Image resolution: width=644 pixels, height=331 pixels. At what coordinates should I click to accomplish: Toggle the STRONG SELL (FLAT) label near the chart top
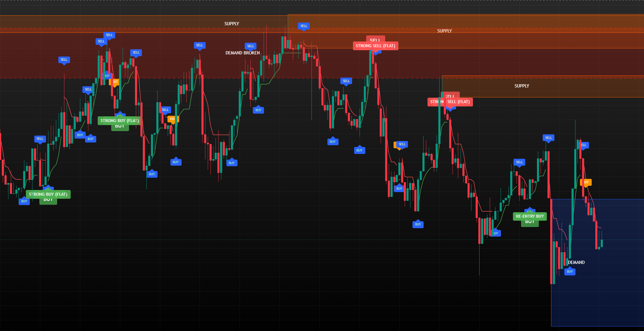click(x=376, y=46)
